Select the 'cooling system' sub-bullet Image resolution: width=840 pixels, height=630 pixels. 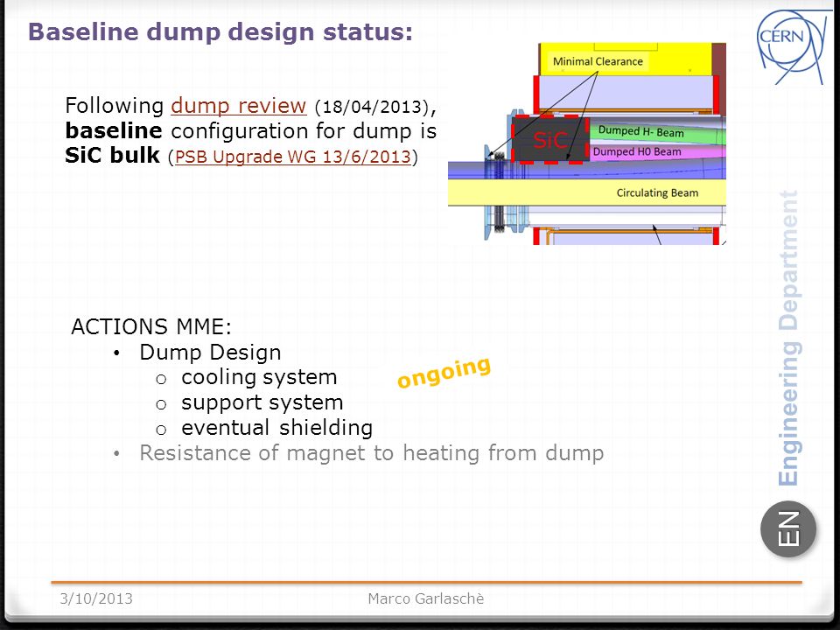[259, 378]
